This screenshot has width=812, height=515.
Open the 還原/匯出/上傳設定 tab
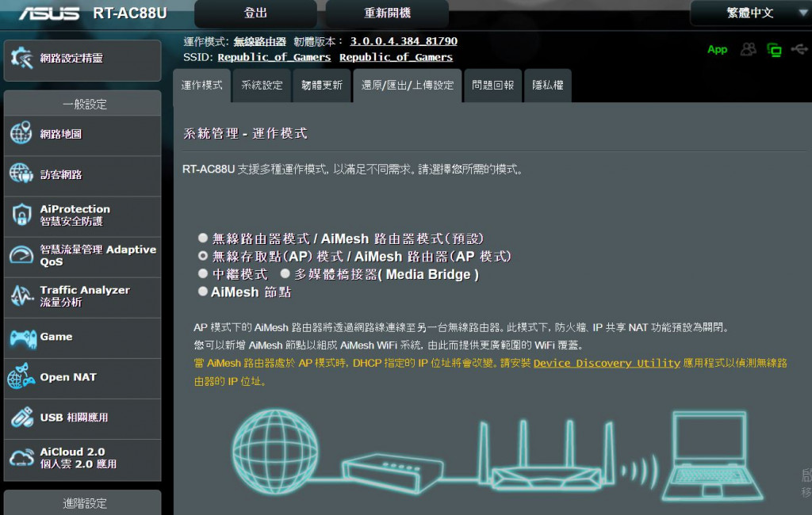tap(408, 86)
